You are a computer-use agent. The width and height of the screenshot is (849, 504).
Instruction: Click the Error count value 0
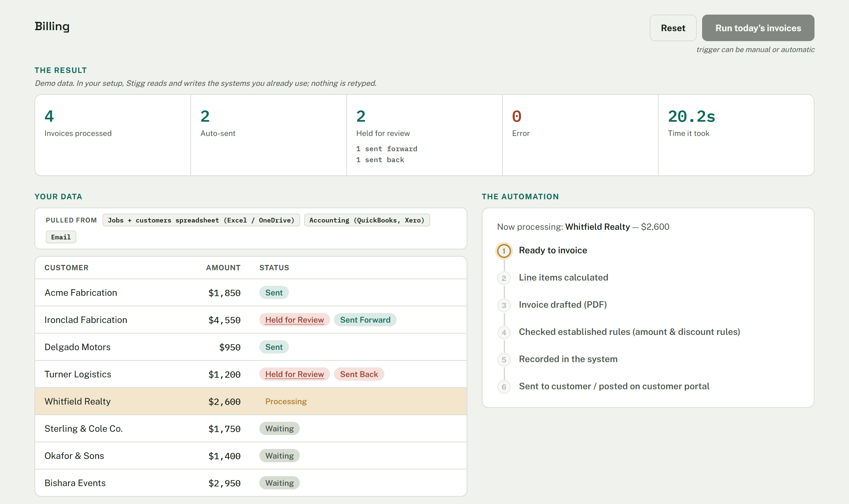[517, 116]
